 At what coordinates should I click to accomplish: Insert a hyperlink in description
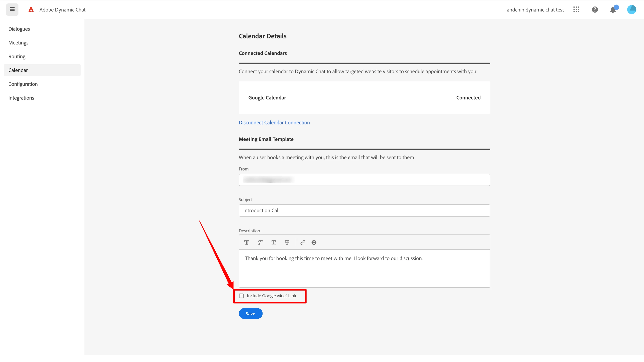[302, 242]
